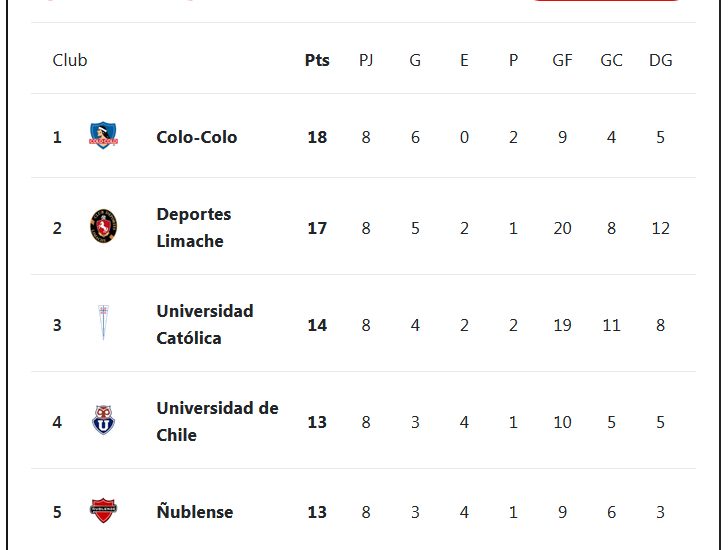Image resolution: width=728 pixels, height=550 pixels.
Task: Click the GF column header
Action: (562, 60)
